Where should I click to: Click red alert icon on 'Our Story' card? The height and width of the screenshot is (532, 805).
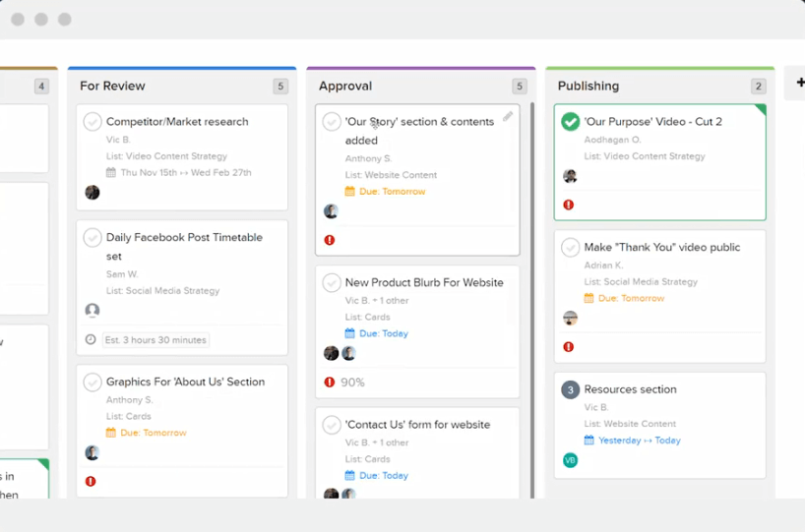point(330,240)
